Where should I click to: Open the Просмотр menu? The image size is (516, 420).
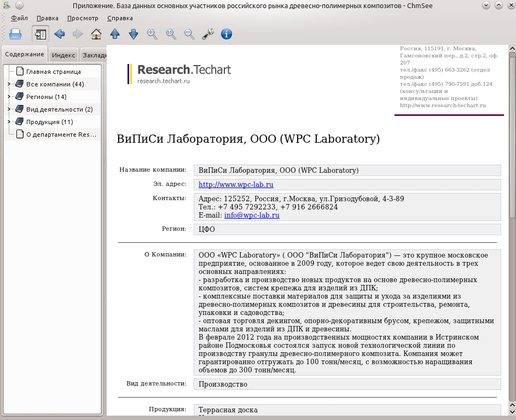coord(83,18)
